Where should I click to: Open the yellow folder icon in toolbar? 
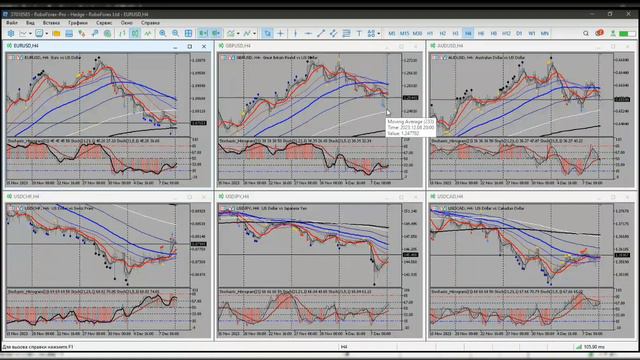[56, 33]
